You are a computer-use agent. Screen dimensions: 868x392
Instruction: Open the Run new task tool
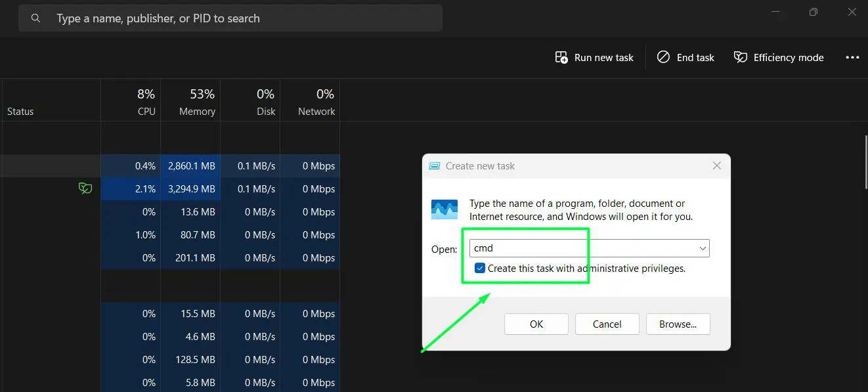coord(593,57)
